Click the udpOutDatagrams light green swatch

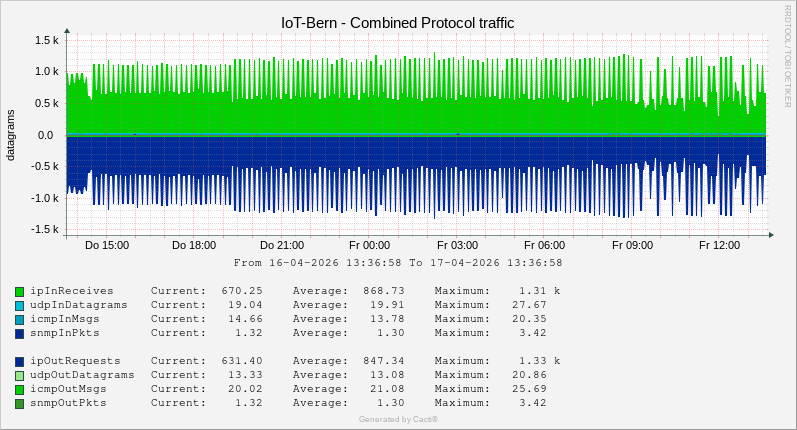(x=20, y=375)
